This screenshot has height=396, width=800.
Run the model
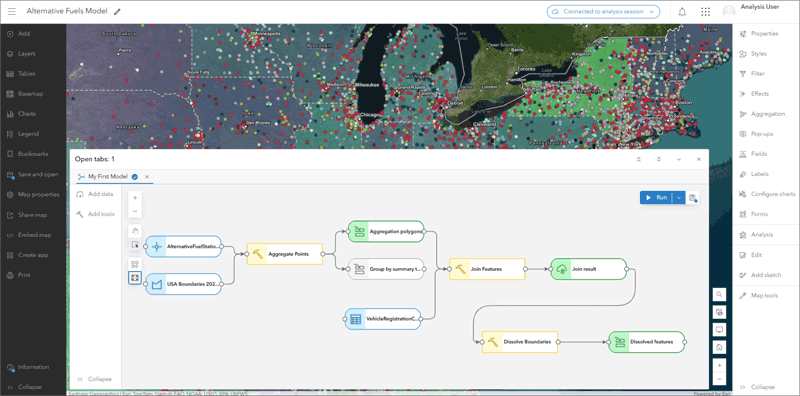coord(657,197)
